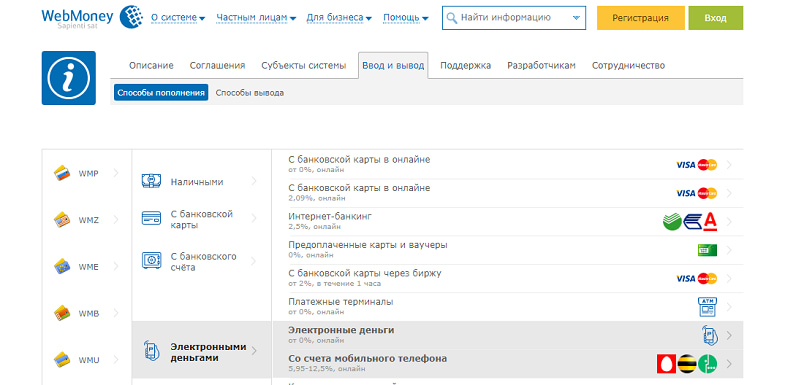Select the Наличными category label
Viewport: 785px width, 385px height.
coord(197,182)
